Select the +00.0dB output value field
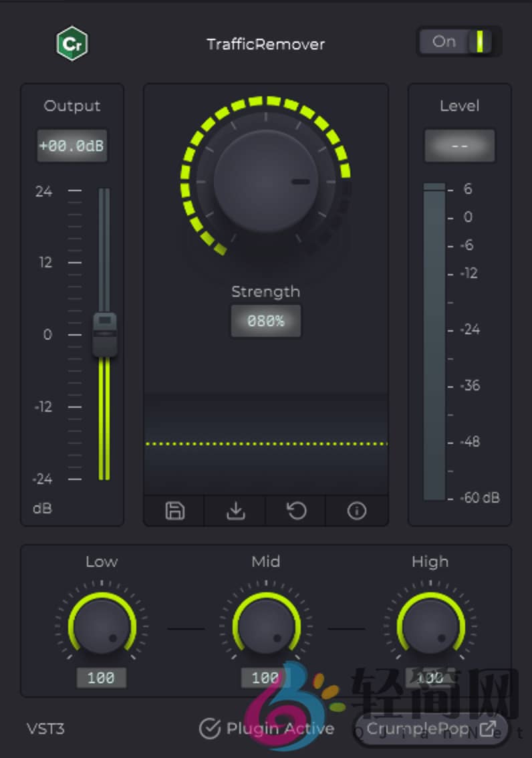The width and height of the screenshot is (532, 758). coord(72,146)
